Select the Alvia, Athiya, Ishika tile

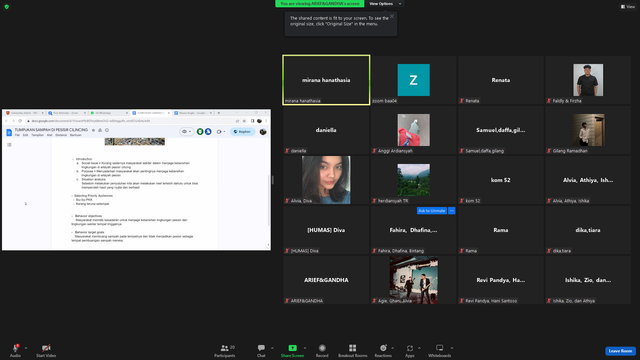point(588,180)
